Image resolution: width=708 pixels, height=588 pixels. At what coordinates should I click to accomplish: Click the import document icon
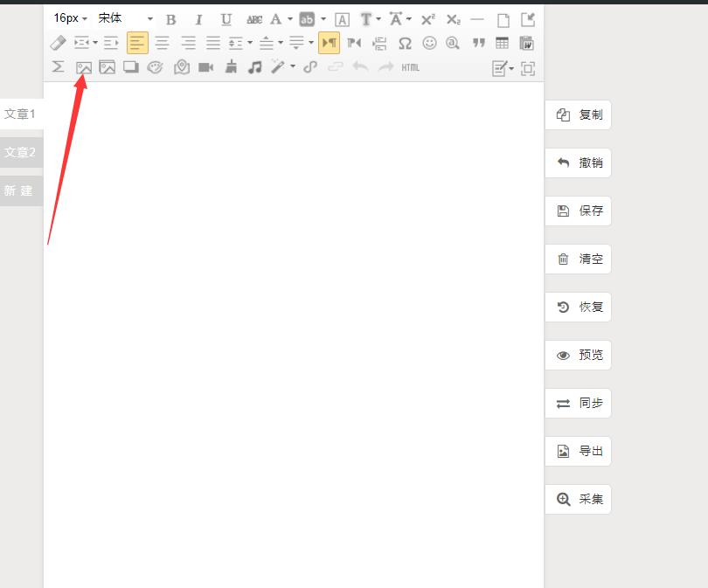528,19
